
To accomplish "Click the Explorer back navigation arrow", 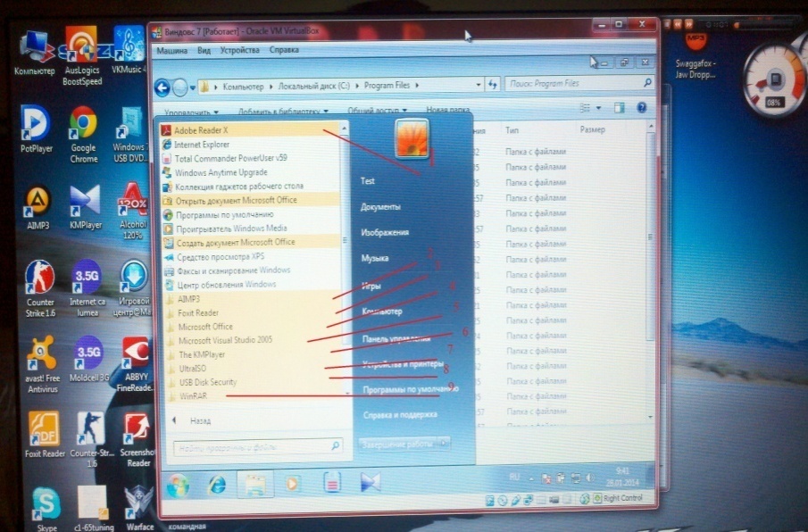I will (162, 88).
